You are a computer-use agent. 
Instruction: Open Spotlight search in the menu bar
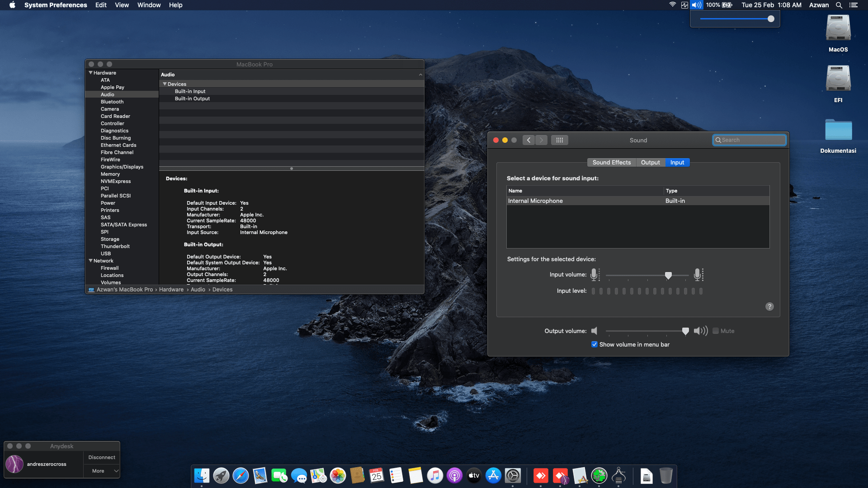click(839, 5)
